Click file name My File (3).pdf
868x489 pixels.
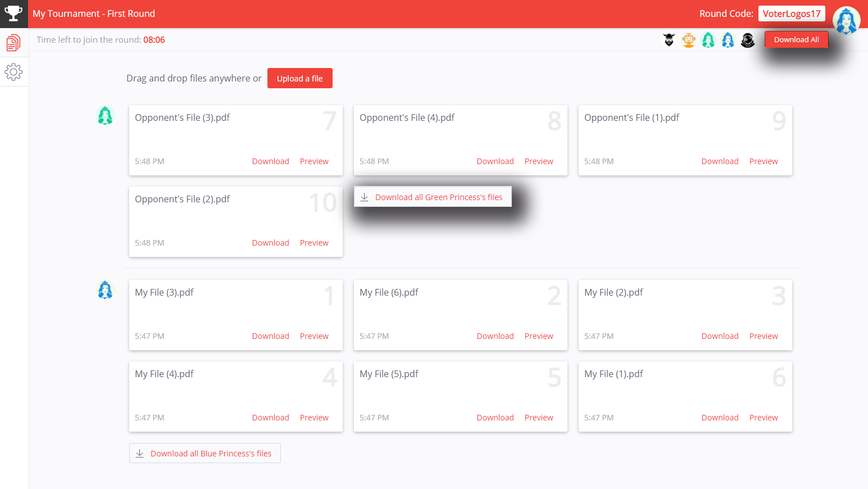coord(164,292)
